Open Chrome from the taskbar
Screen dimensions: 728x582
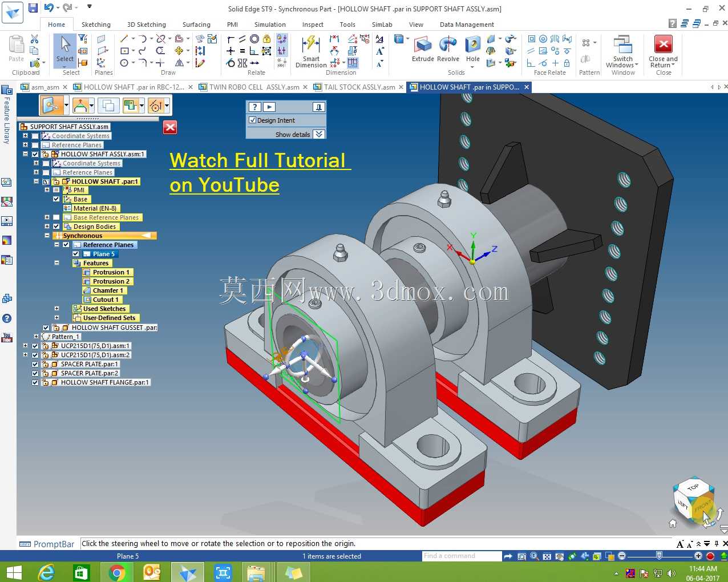tap(117, 572)
